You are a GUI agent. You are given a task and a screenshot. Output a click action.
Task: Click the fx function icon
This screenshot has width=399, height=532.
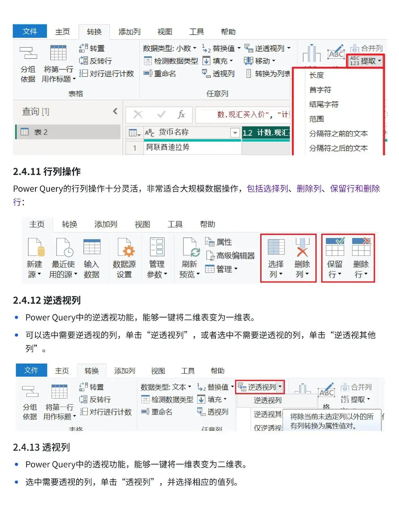click(x=181, y=114)
